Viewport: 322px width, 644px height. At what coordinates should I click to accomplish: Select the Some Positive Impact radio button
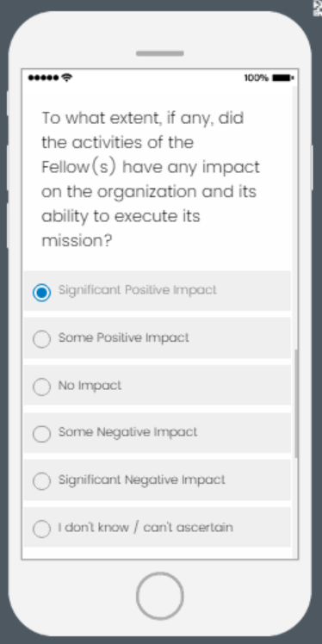tap(41, 339)
